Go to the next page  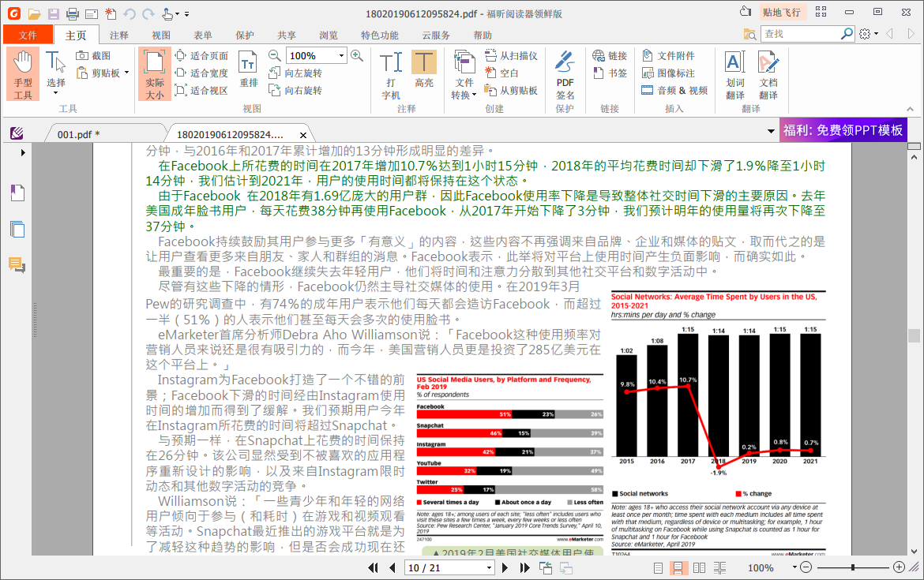(x=505, y=568)
